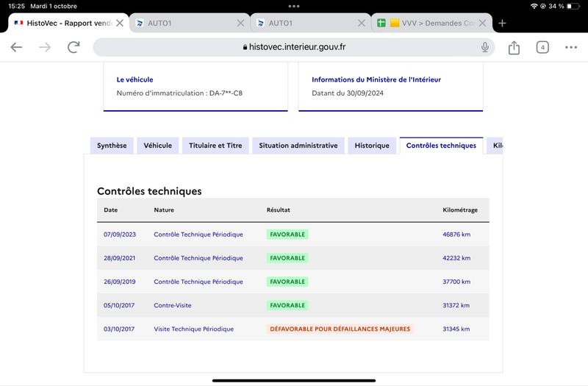Reload the HistoVec page
Screen dimensions: 588x386
pos(73,47)
